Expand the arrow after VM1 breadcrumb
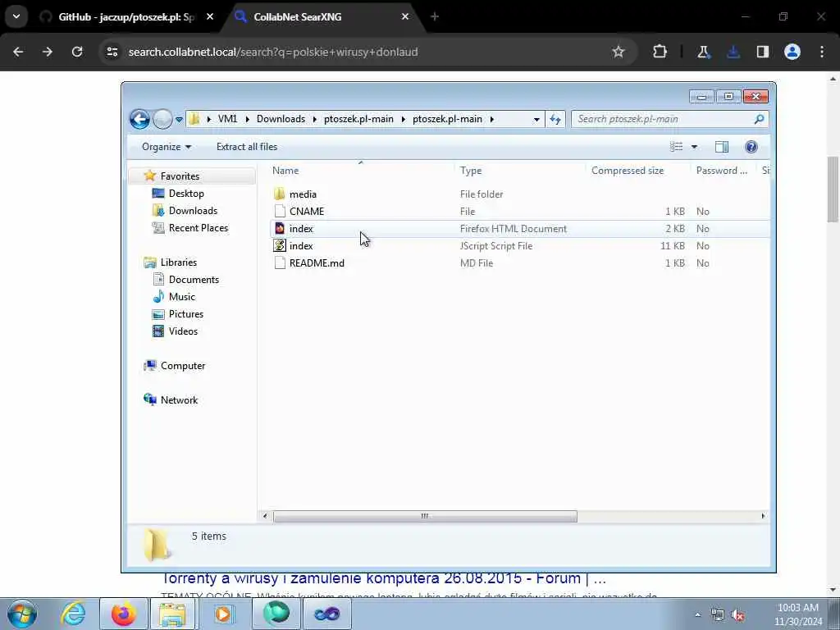 point(247,119)
